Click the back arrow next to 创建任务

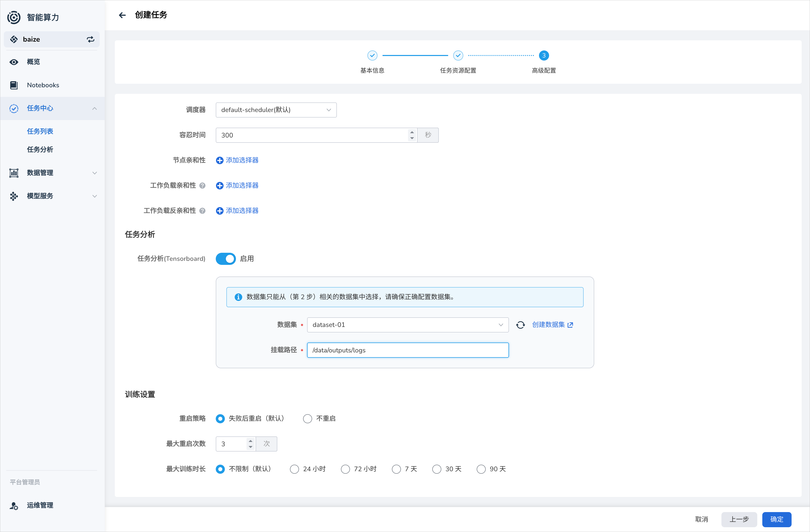click(x=122, y=15)
